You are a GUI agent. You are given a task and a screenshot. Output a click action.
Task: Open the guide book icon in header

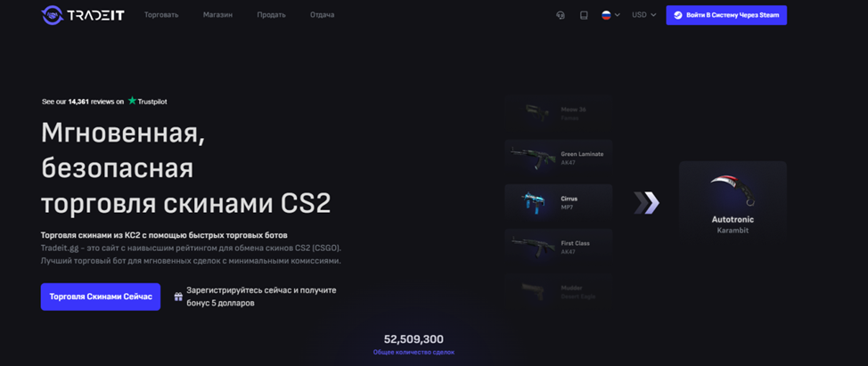click(x=584, y=15)
